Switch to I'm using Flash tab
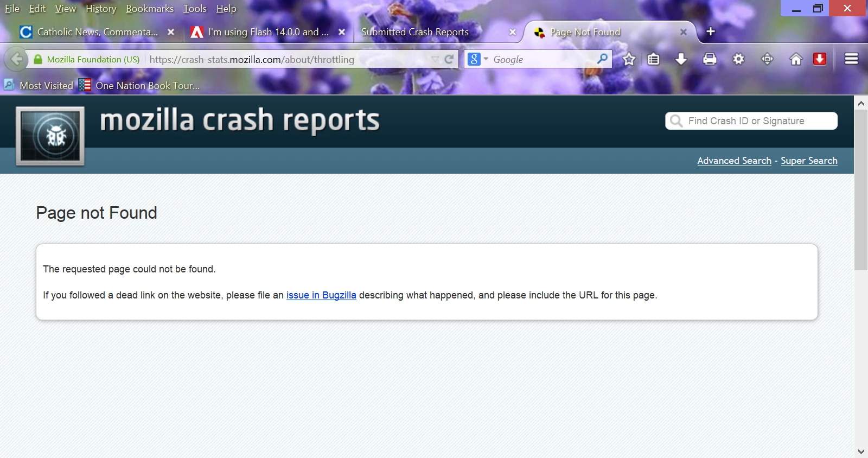Screen dimensions: 868x458 tap(268, 32)
